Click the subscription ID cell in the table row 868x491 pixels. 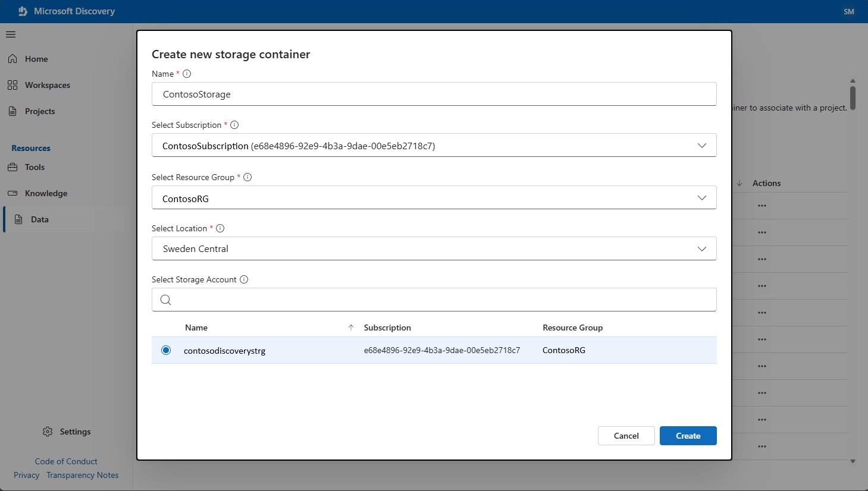point(442,350)
